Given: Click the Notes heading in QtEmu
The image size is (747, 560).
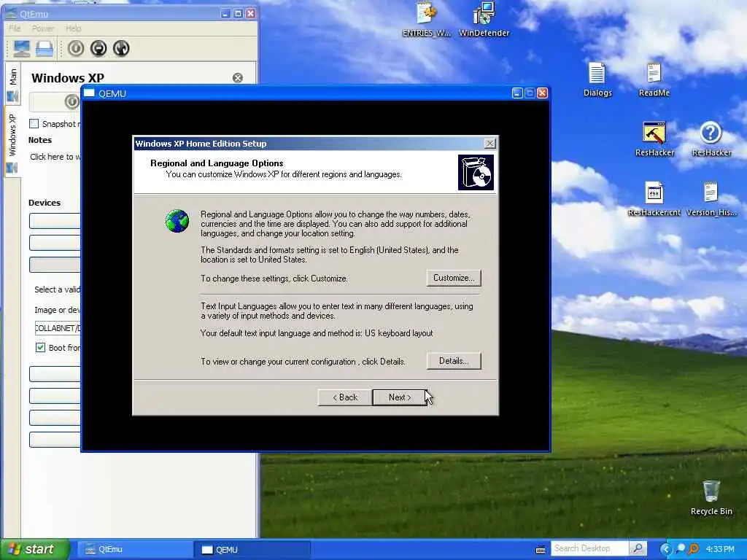Looking at the screenshot, I should click(x=40, y=140).
